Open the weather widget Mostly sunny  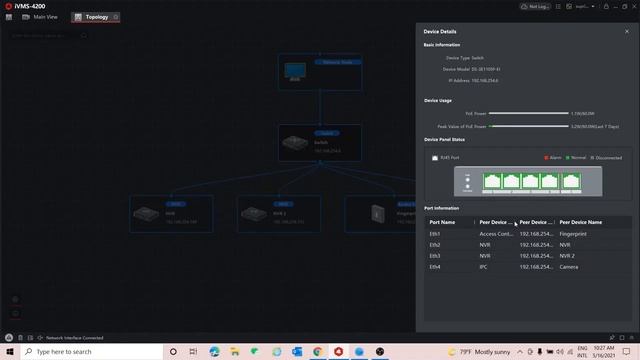(x=479, y=351)
